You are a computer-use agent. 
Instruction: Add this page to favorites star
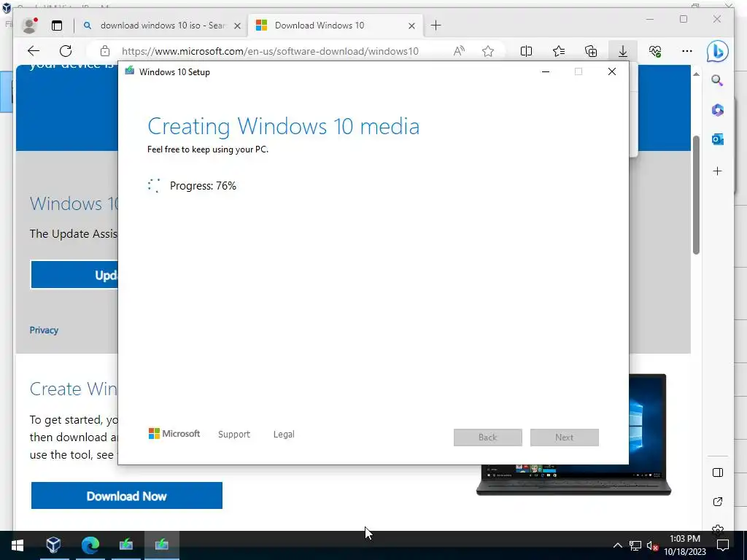click(488, 51)
